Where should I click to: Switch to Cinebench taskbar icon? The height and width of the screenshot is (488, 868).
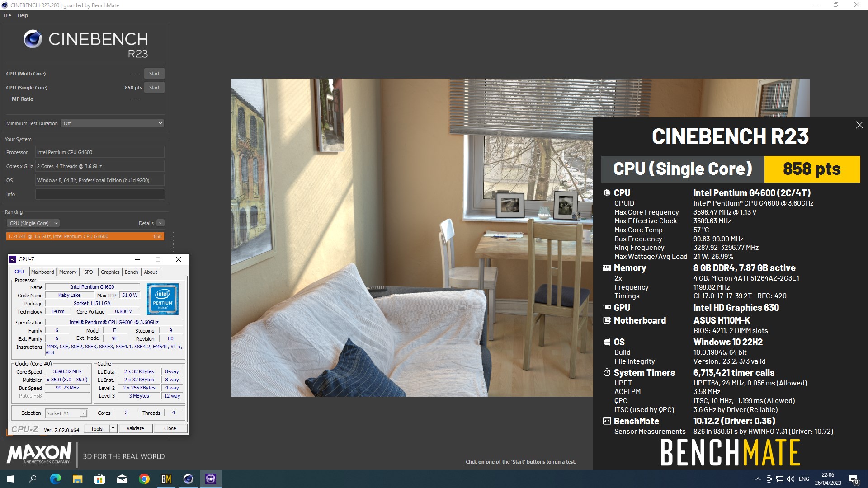coord(189,479)
